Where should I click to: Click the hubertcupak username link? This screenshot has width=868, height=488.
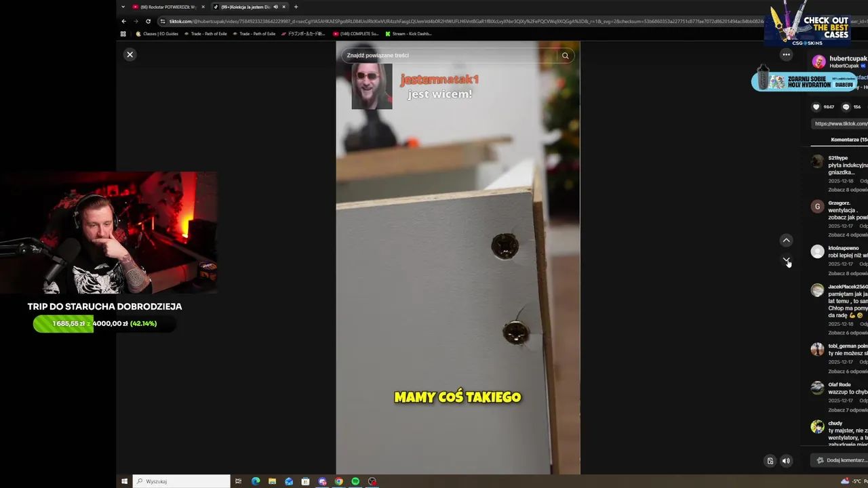(x=848, y=58)
